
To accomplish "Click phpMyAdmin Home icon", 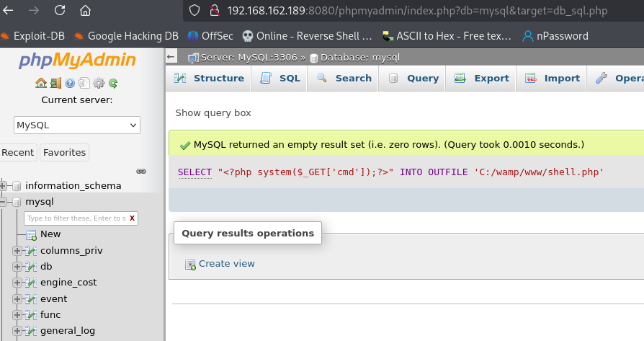I will coord(40,84).
